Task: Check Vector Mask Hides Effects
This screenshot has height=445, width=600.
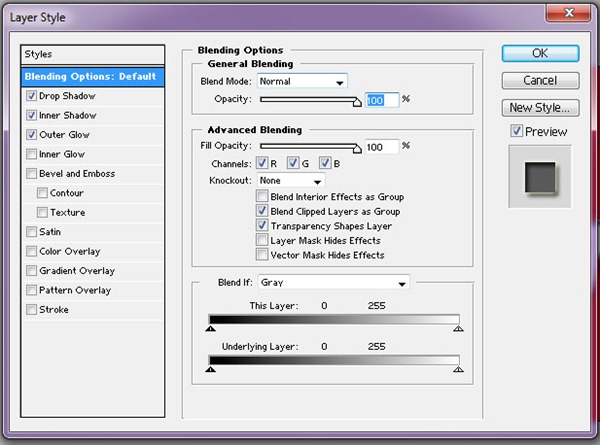Action: pyautogui.click(x=262, y=255)
